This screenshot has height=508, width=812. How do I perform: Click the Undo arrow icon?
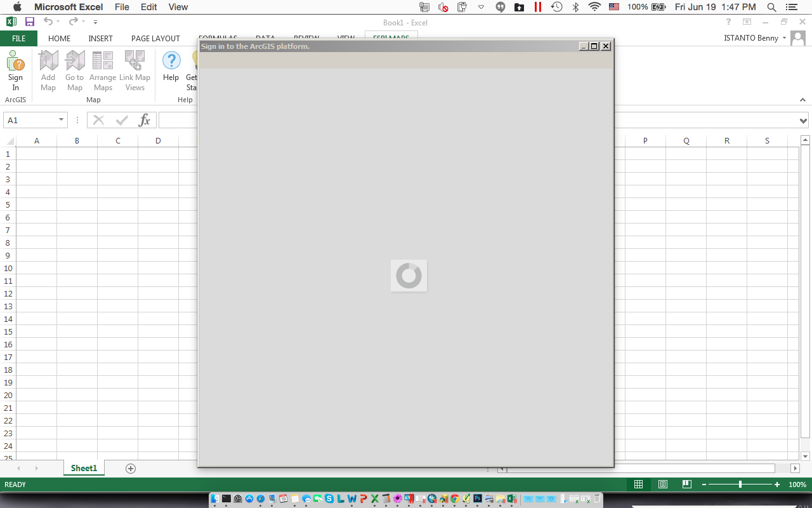click(x=48, y=22)
